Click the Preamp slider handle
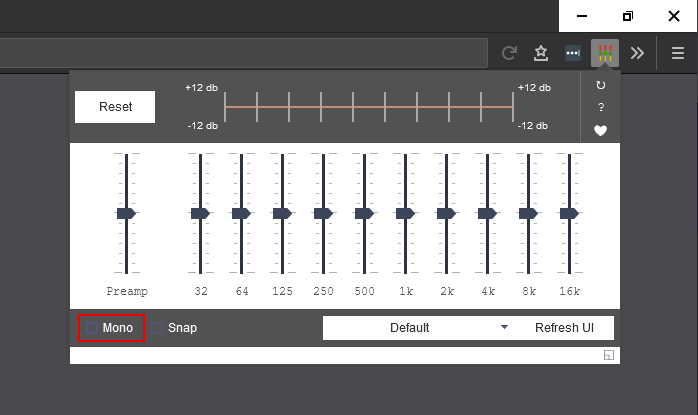Screen dimensions: 698x415 coord(126,213)
